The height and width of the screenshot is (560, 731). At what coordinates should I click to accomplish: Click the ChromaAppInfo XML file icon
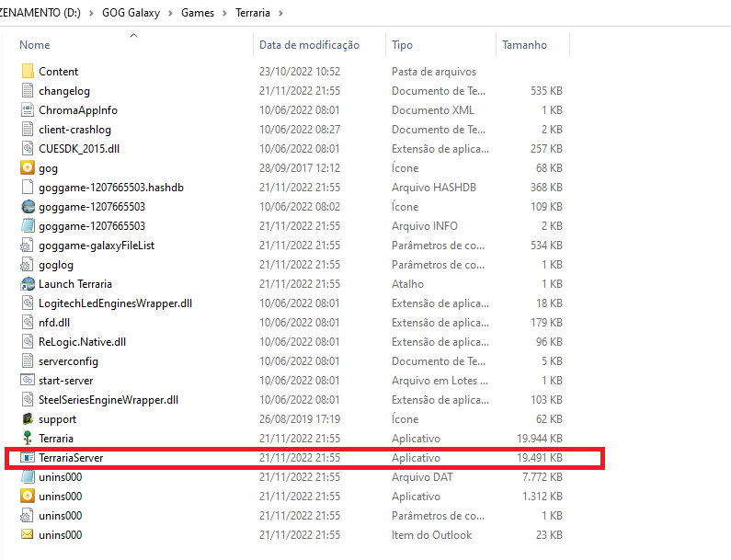28,110
